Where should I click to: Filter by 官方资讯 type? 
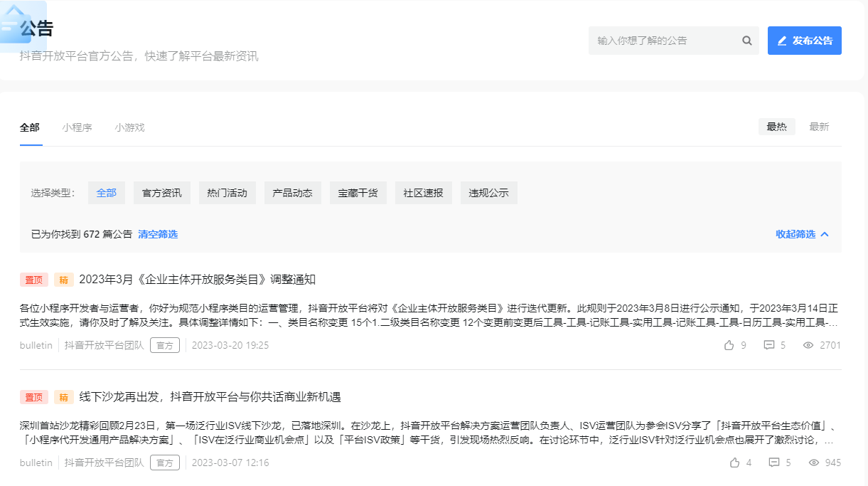tap(162, 193)
